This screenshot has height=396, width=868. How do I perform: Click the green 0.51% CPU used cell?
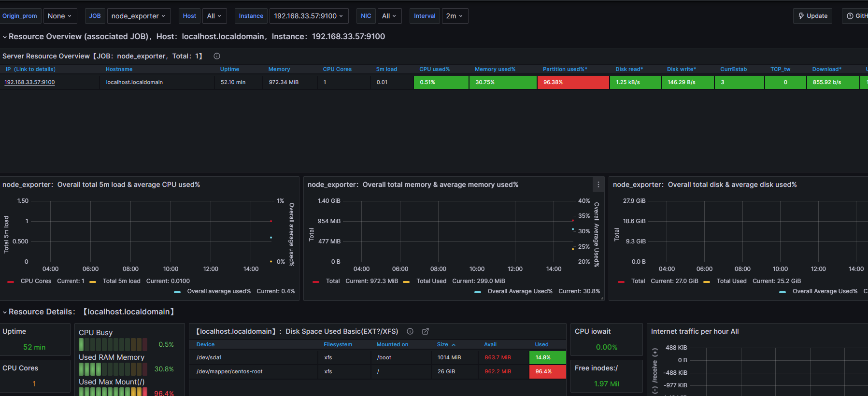click(441, 82)
